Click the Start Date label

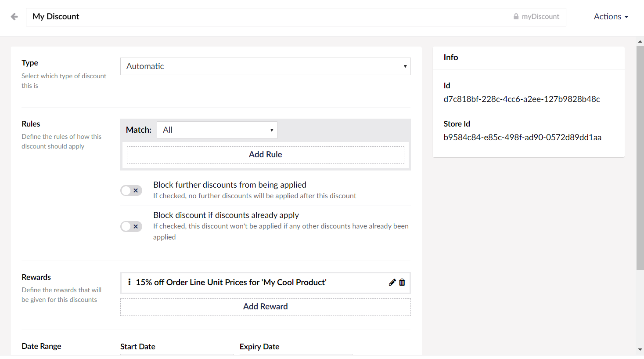point(138,347)
